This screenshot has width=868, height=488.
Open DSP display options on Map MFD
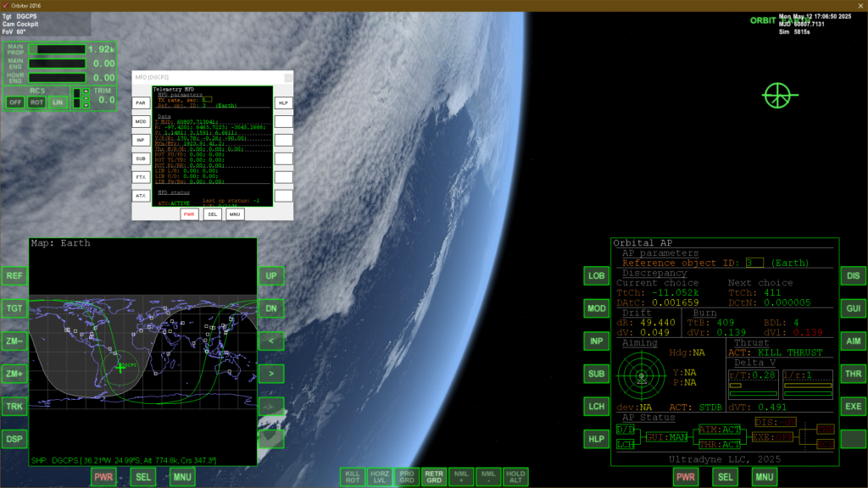click(x=14, y=439)
